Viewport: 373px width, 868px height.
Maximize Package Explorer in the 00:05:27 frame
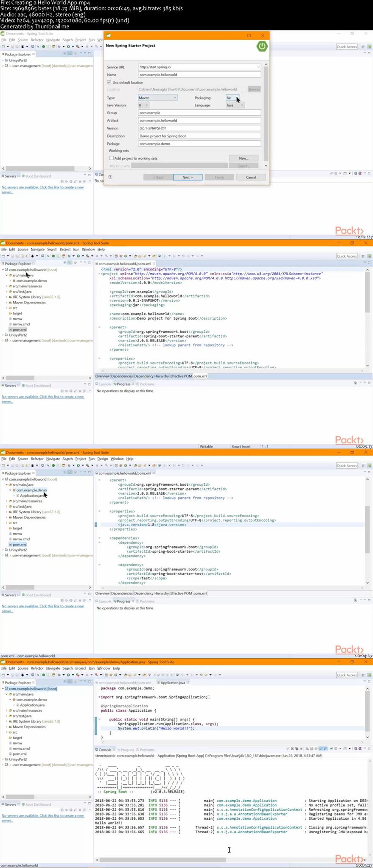pos(90,682)
